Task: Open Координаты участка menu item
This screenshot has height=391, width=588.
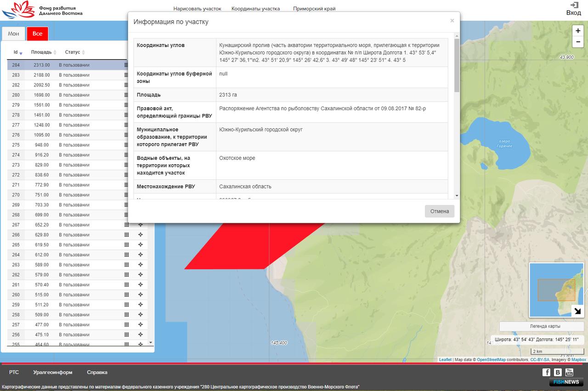Action: click(x=255, y=9)
